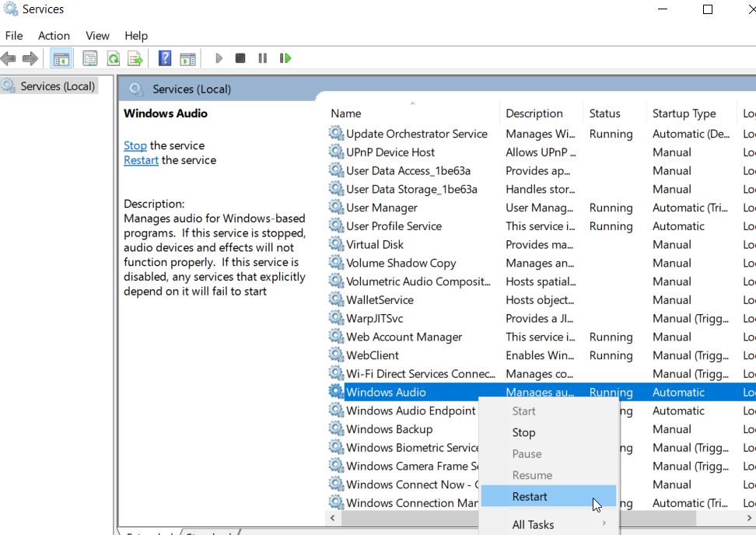Click the 'Provides a JI...' description cell
756x535 pixels.
click(540, 319)
